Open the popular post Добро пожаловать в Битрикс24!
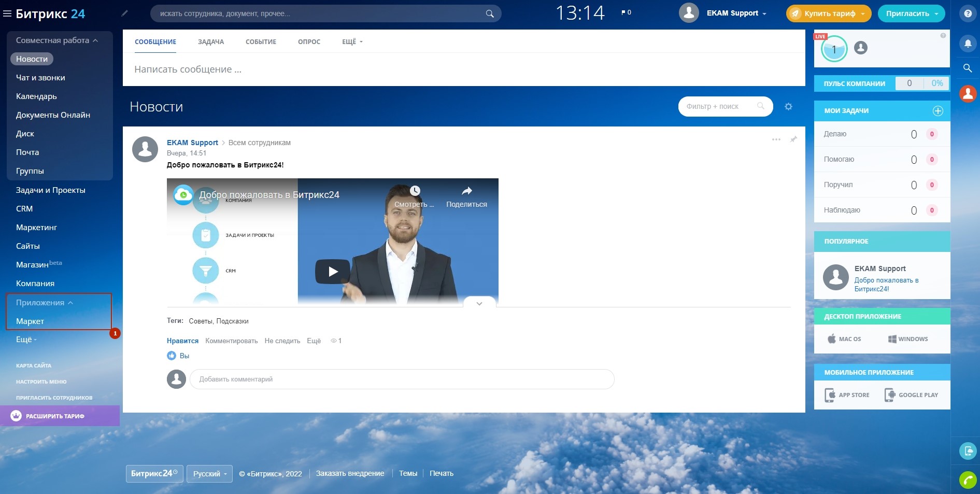This screenshot has width=980, height=494. pyautogui.click(x=886, y=285)
